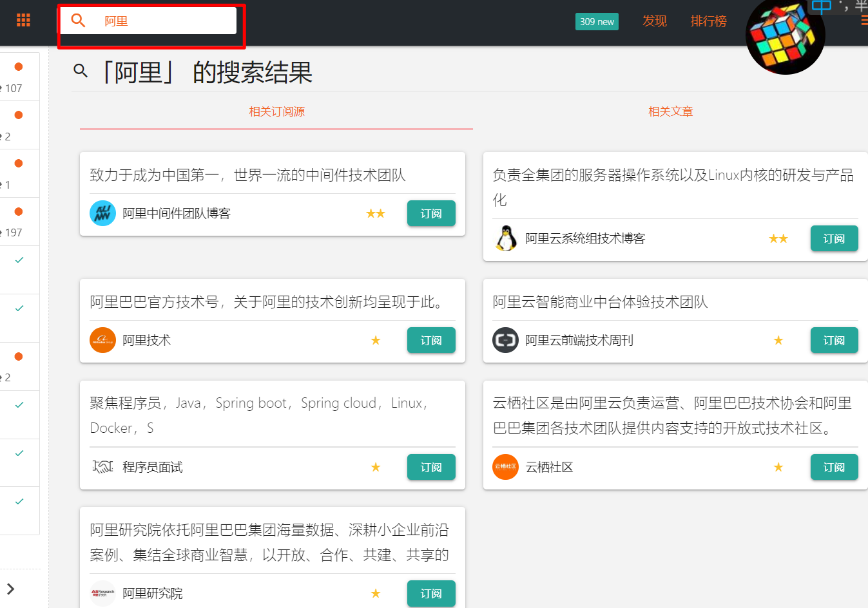Subscribe to 阿里云前端技术周刊
The height and width of the screenshot is (608, 868).
pos(834,340)
